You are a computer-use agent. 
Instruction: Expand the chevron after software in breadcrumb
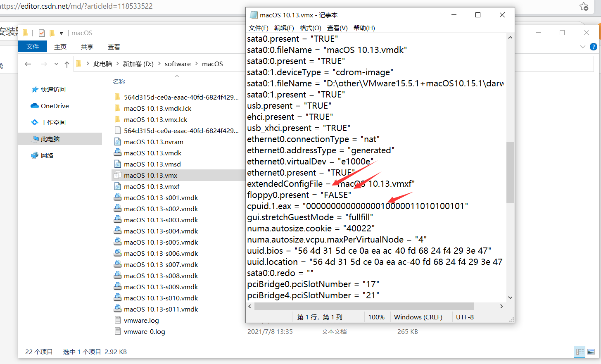197,64
